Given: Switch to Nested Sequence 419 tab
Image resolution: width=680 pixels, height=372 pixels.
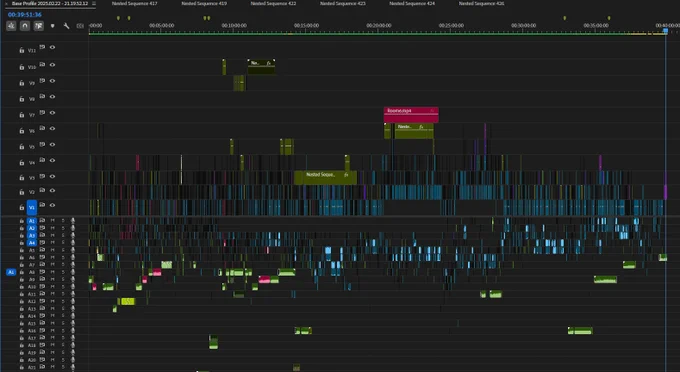Looking at the screenshot, I should coord(204,3).
